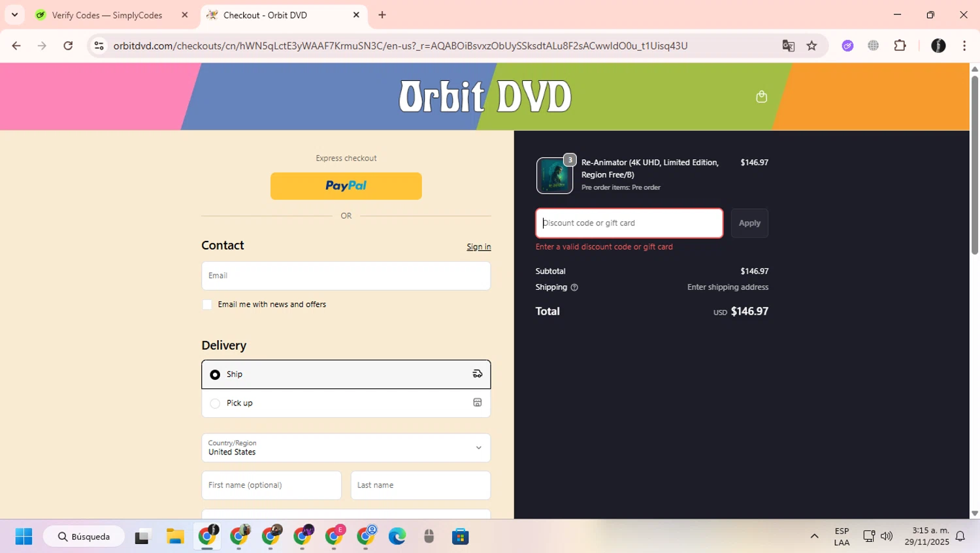Click the Ship delivery truck icon

[x=478, y=374]
